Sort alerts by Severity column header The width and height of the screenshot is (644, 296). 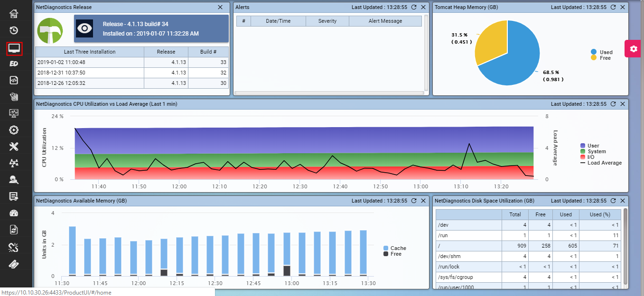(x=327, y=21)
